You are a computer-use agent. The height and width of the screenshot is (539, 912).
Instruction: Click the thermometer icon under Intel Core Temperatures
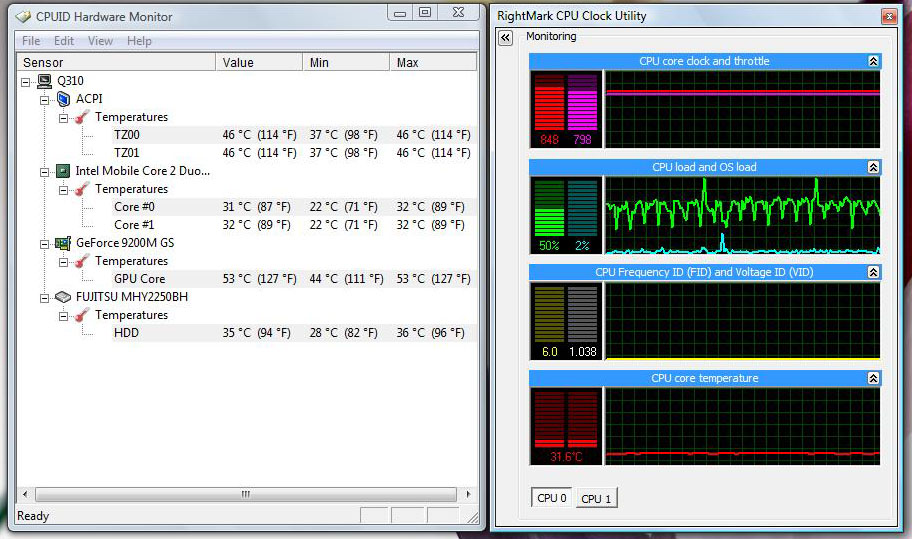point(82,190)
